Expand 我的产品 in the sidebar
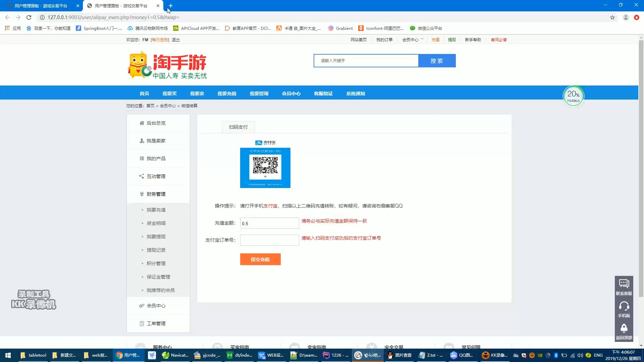 (x=158, y=159)
